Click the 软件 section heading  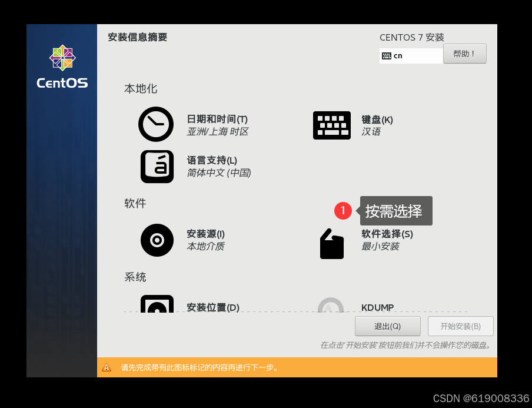135,203
